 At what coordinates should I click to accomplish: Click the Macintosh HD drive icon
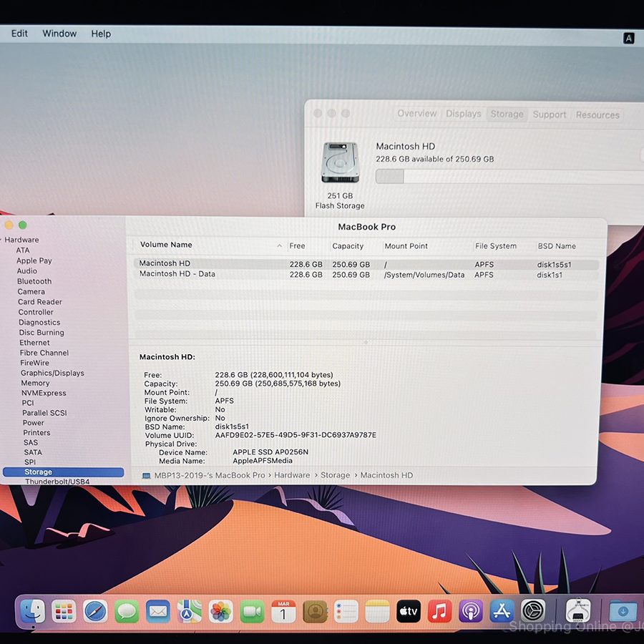(340, 162)
